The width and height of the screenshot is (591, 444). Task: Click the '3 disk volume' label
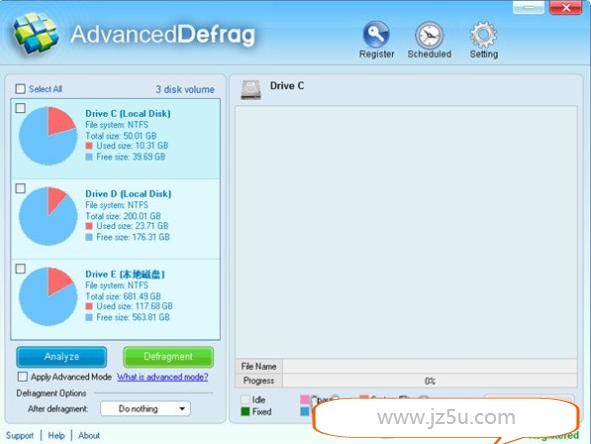[185, 89]
